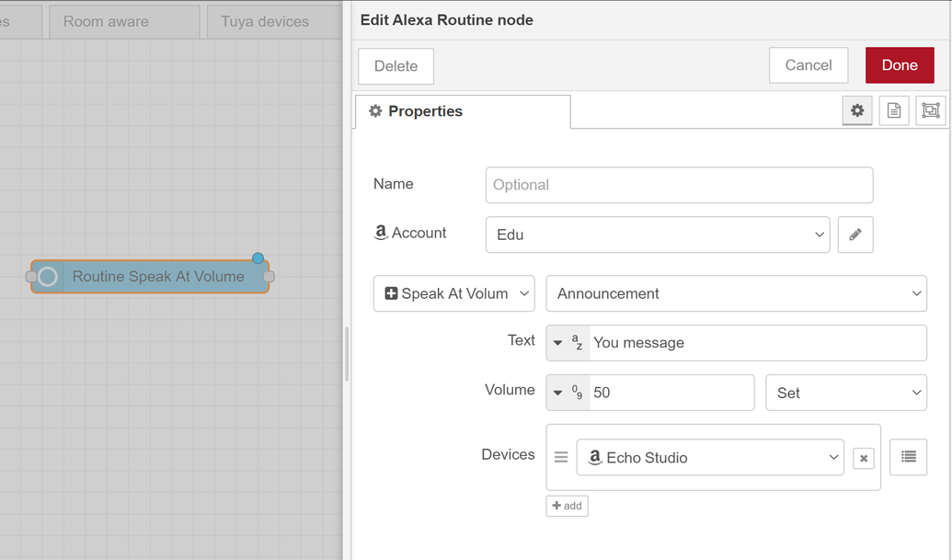The image size is (952, 560).
Task: Click the 0-9 number type icon on Volume field
Action: tap(577, 392)
